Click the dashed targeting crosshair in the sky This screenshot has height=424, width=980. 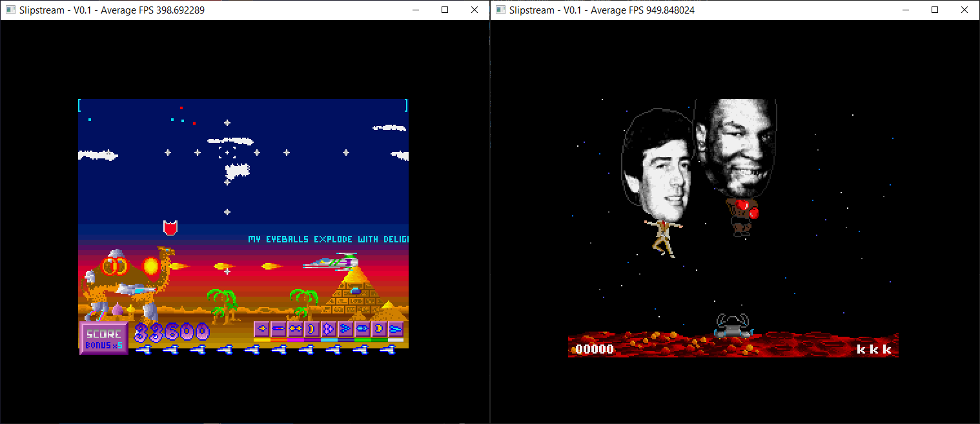227,153
